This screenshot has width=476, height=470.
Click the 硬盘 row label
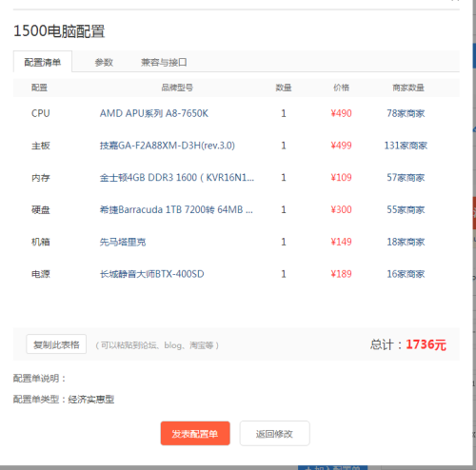(x=41, y=209)
